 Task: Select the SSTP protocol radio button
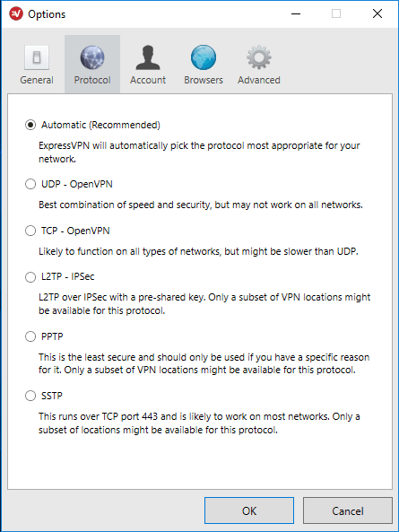tap(30, 396)
